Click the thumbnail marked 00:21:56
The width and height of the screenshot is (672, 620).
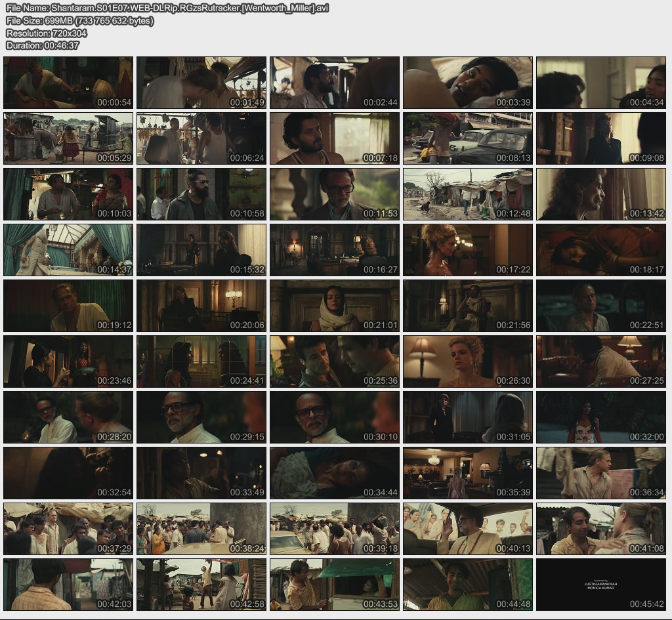pyautogui.click(x=468, y=306)
